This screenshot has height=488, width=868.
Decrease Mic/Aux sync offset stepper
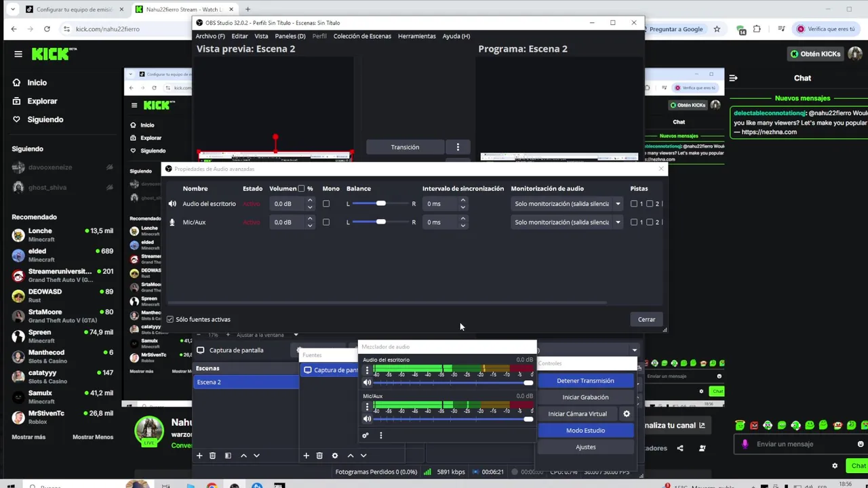[463, 225]
